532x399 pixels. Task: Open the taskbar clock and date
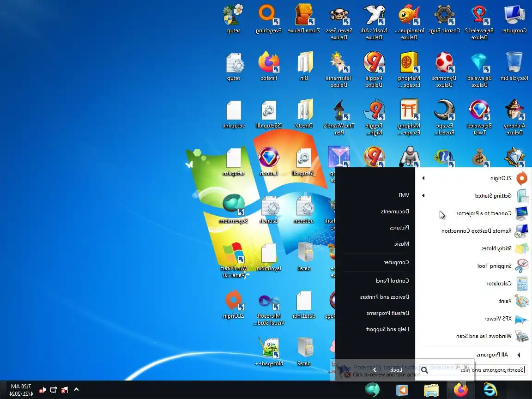[x=21, y=390]
